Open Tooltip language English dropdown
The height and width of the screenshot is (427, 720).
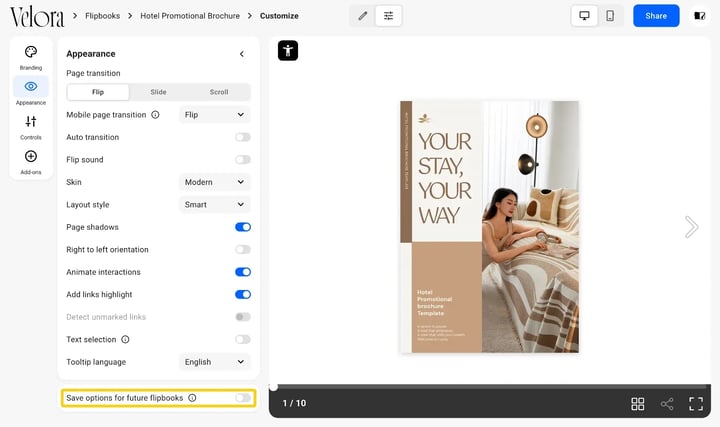coord(214,362)
